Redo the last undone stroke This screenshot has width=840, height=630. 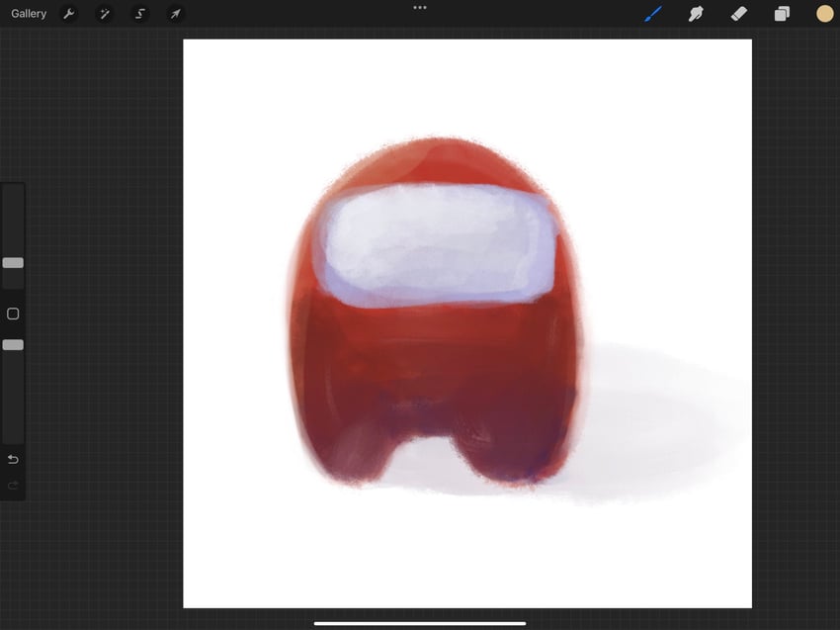(13, 486)
